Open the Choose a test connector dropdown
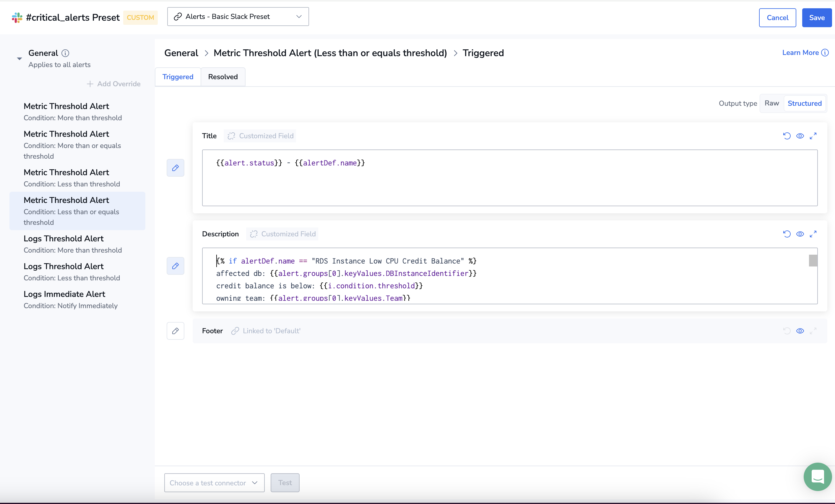The image size is (835, 504). tap(214, 483)
